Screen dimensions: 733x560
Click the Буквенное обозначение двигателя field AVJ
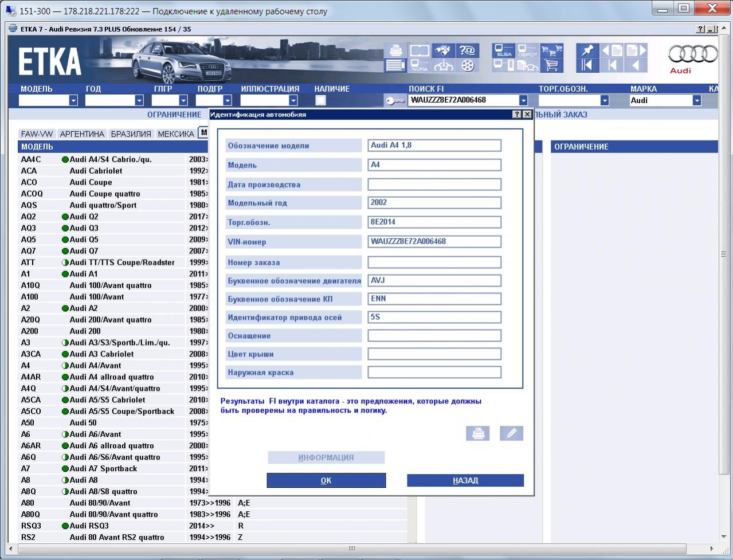click(x=434, y=281)
